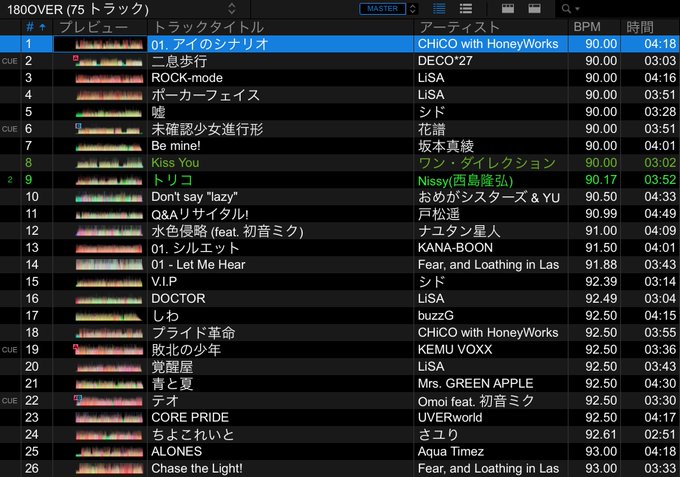The width and height of the screenshot is (680, 477).
Task: Select track title ROCK-mode
Action: [x=187, y=78]
